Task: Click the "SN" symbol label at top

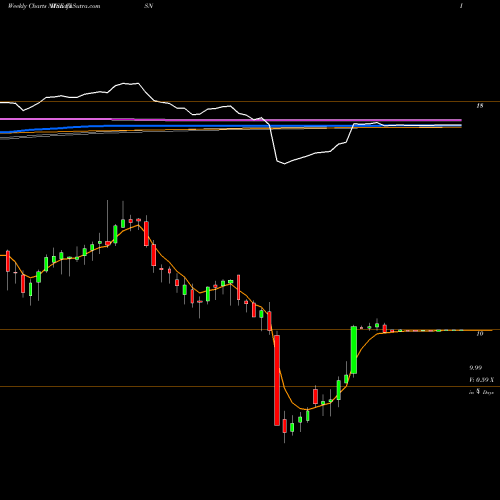Action: point(149,6)
